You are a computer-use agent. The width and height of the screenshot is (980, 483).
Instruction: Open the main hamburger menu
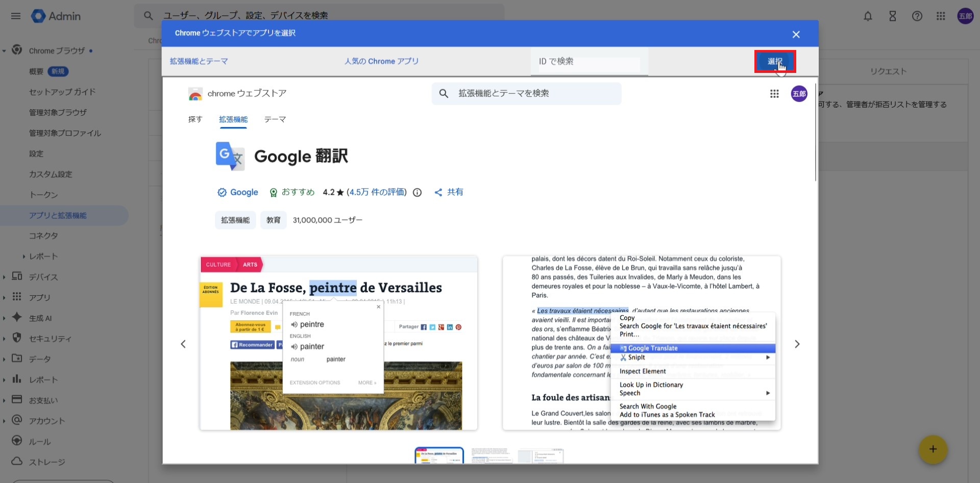click(16, 16)
